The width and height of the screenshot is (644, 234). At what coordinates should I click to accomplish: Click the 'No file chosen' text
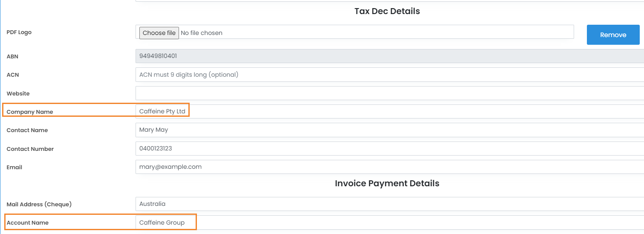(x=202, y=33)
